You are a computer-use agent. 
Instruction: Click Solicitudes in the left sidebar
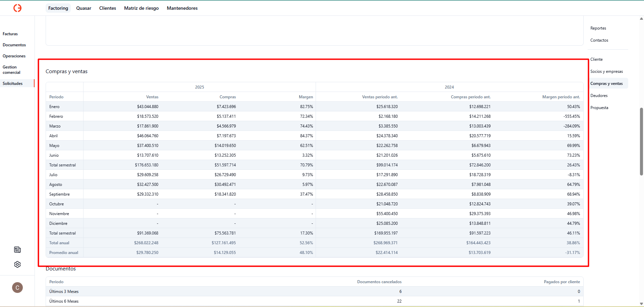(x=13, y=84)
